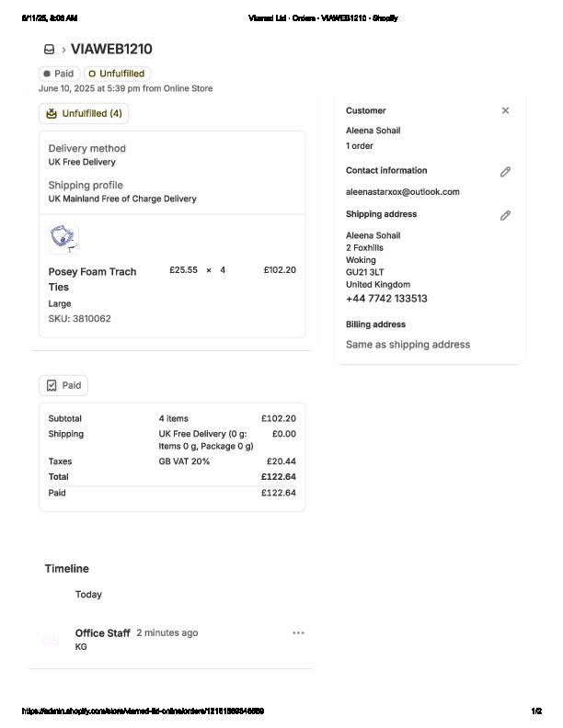This screenshot has width=563, height=728.
Task: Click the SKU 3810062 text
Action: [79, 319]
